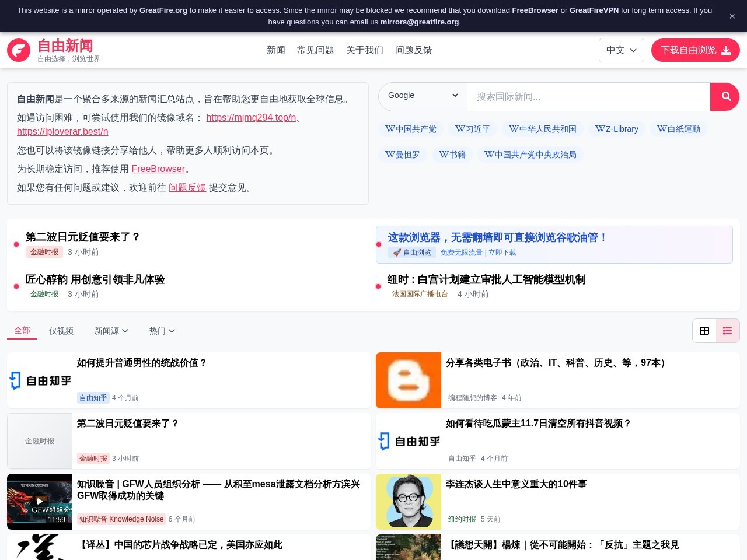Click the 知识噪音 Knowledge Noise source tag
747x560 pixels.
coord(121,519)
